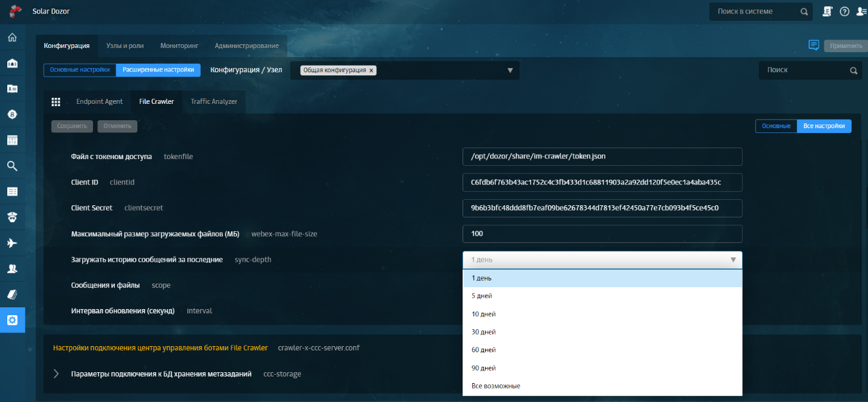Select '5 дней' option

click(x=602, y=296)
